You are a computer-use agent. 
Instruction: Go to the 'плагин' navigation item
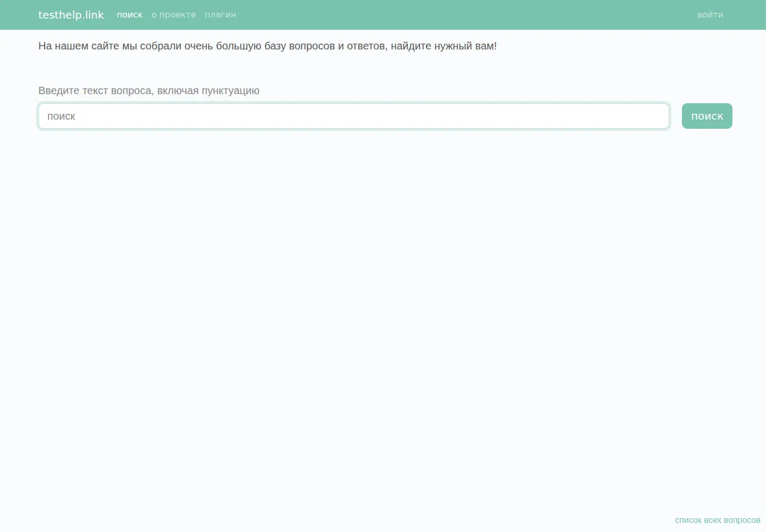coord(220,15)
